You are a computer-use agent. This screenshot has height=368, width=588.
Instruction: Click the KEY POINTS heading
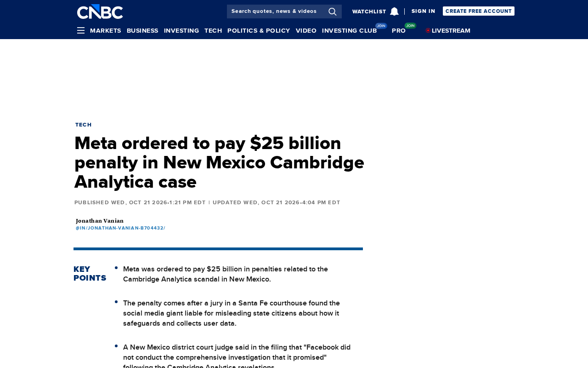point(90,274)
